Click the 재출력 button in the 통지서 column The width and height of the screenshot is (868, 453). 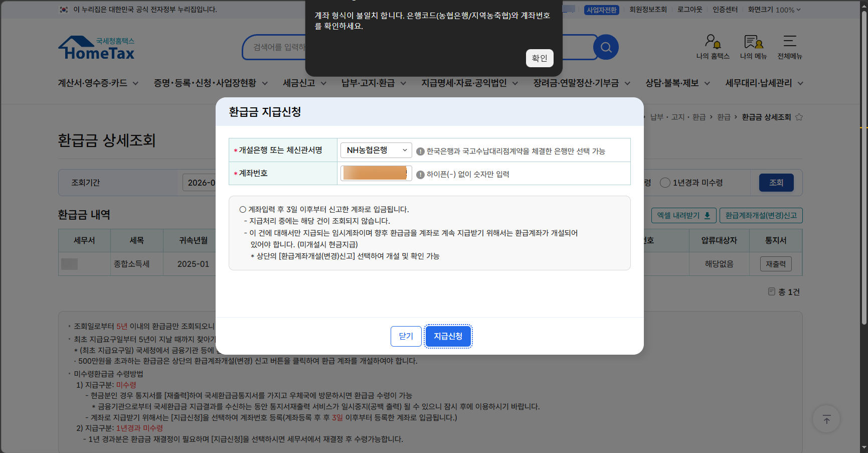tap(776, 264)
